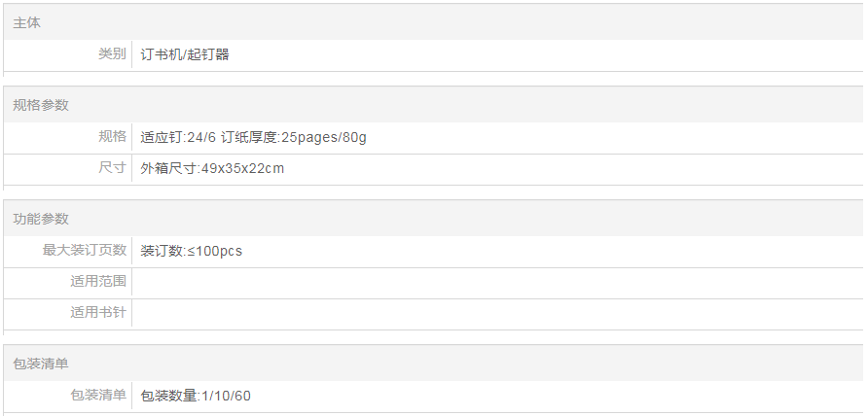The image size is (868, 416).
Task: Click the 规格 row label
Action: (112, 136)
